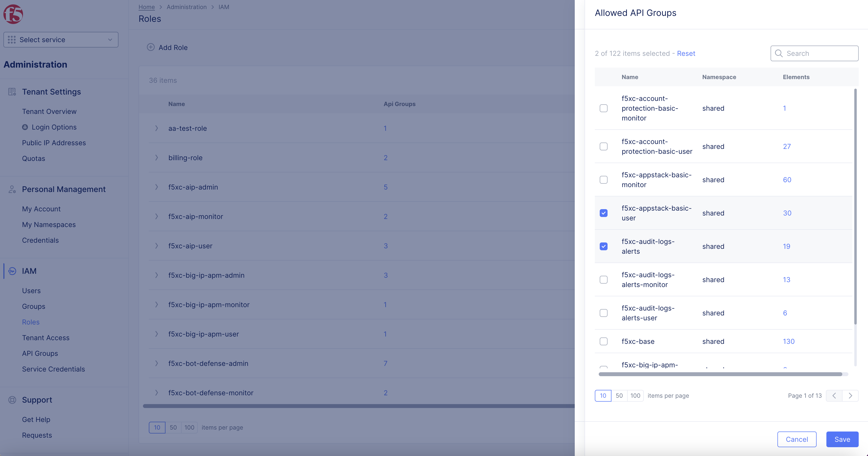Click the Support lifebuoy icon

point(12,400)
